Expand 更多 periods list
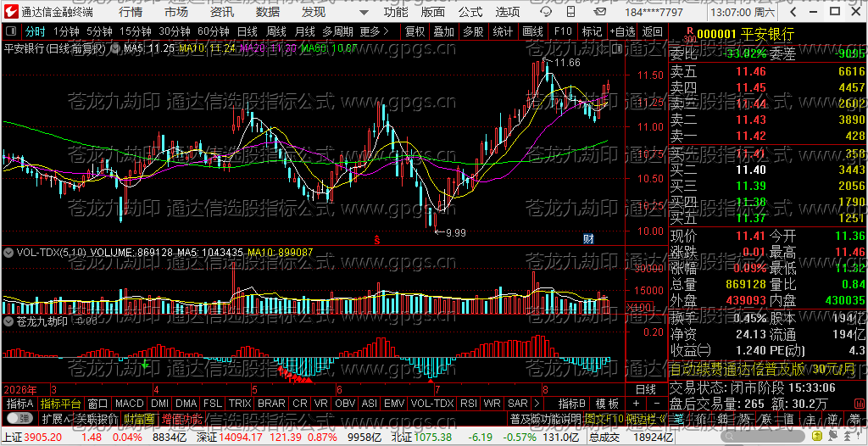This screenshot has width=868, height=446. click(374, 32)
